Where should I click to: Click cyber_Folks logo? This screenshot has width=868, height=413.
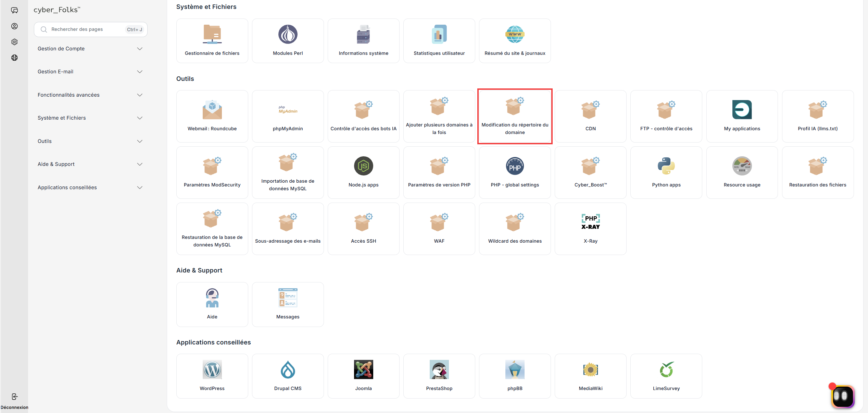click(x=57, y=10)
